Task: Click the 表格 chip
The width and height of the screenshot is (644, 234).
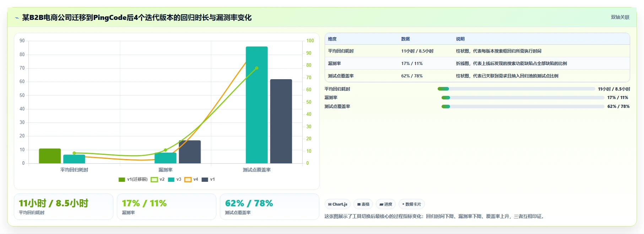Action: pos(363,204)
